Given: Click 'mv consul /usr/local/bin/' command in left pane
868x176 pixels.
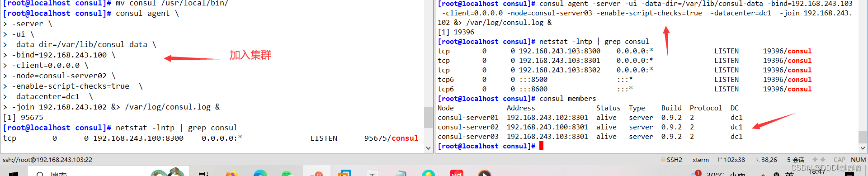Looking at the screenshot, I should [x=172, y=3].
